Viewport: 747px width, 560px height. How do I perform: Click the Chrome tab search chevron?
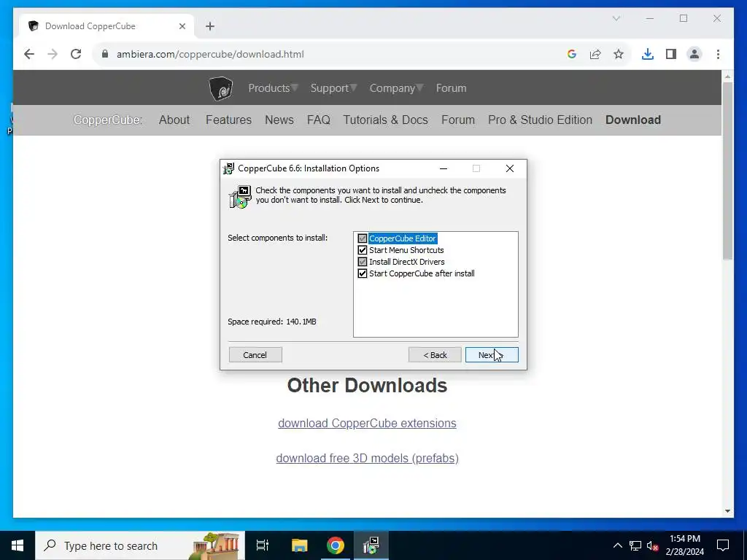pyautogui.click(x=616, y=18)
